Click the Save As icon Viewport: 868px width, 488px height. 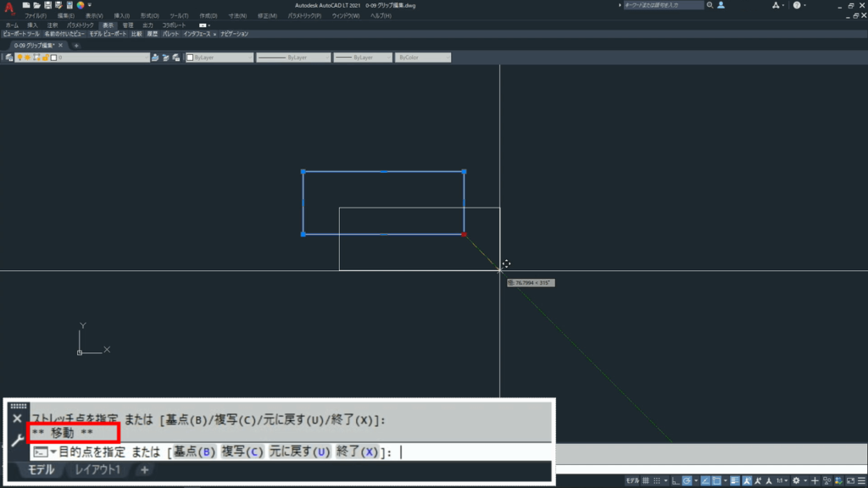click(58, 5)
